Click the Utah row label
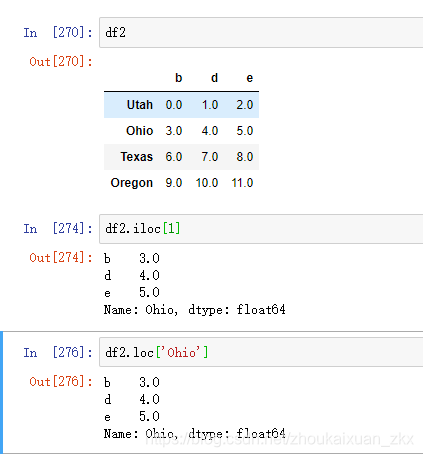This screenshot has width=423, height=457. point(140,105)
